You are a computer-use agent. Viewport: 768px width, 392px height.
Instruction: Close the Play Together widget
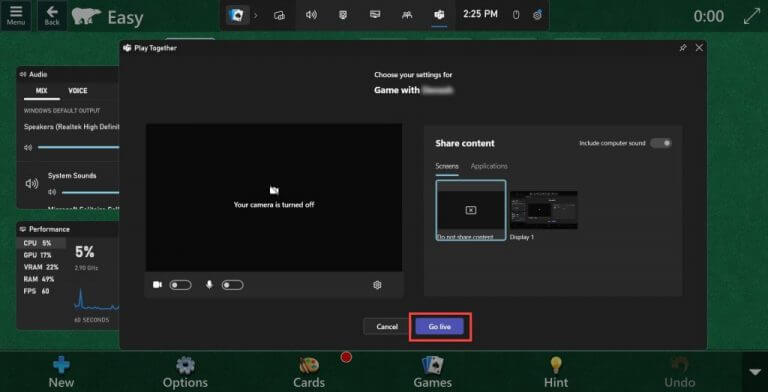point(699,48)
